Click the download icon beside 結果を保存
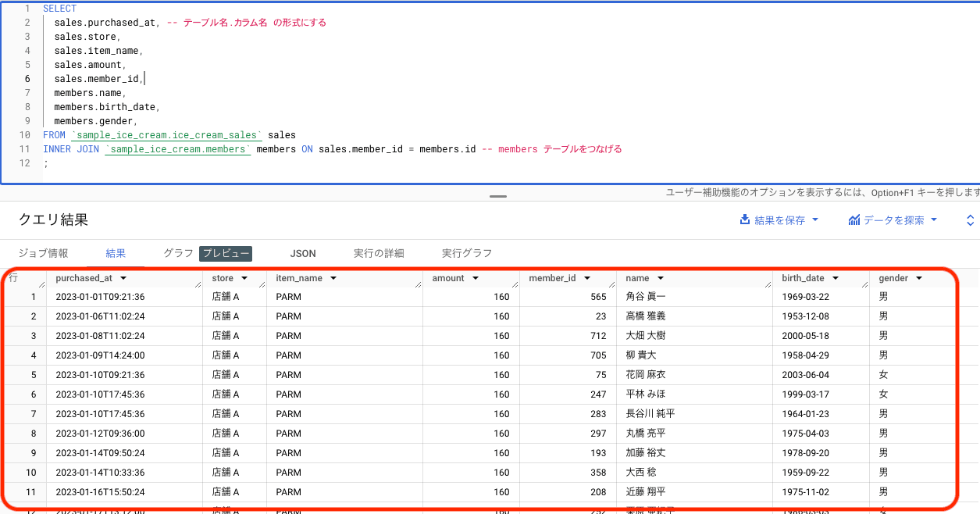 [745, 220]
